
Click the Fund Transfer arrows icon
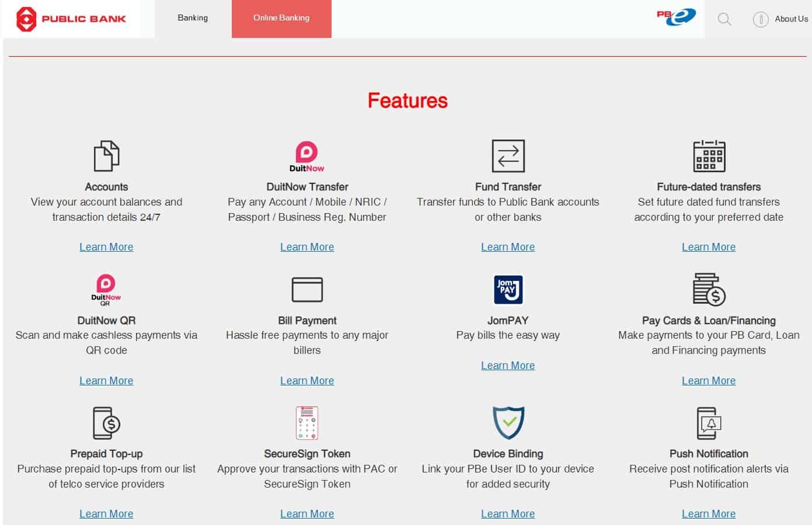508,156
